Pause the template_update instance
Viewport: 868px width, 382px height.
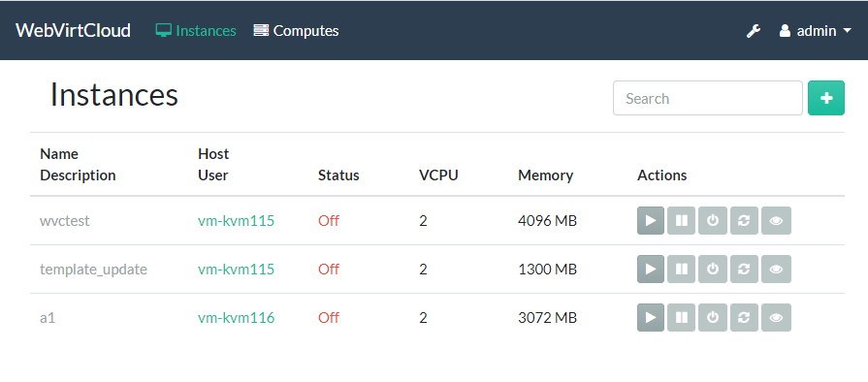tap(682, 270)
